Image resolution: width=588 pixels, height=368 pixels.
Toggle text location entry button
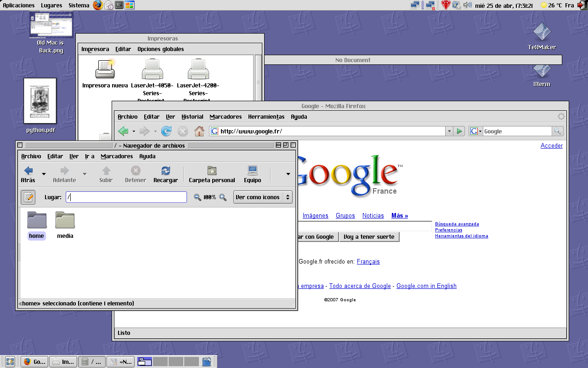coord(28,197)
